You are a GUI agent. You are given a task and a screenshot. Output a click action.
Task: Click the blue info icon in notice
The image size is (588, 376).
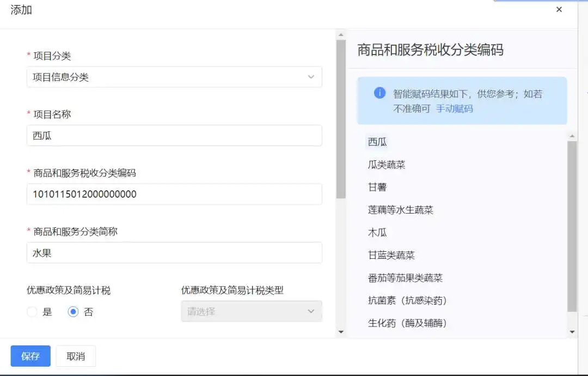tap(379, 92)
